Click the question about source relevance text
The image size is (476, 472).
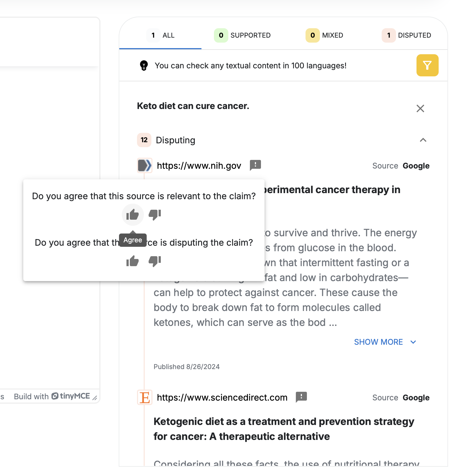pyautogui.click(x=144, y=196)
